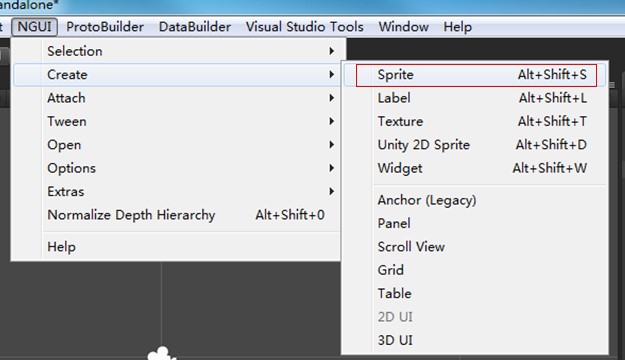Expand the Attach submenu arrow
Image resolution: width=625 pixels, height=360 pixels.
331,98
